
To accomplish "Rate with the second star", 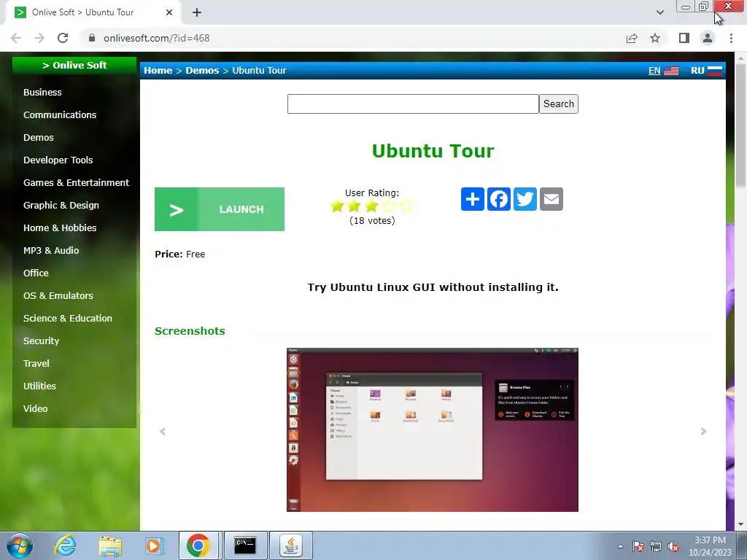I will tap(354, 206).
